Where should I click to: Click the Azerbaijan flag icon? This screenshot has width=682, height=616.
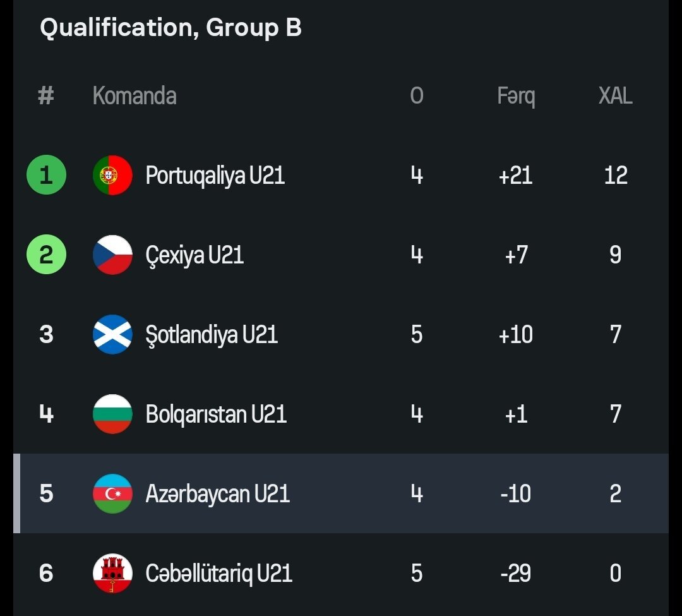112,493
